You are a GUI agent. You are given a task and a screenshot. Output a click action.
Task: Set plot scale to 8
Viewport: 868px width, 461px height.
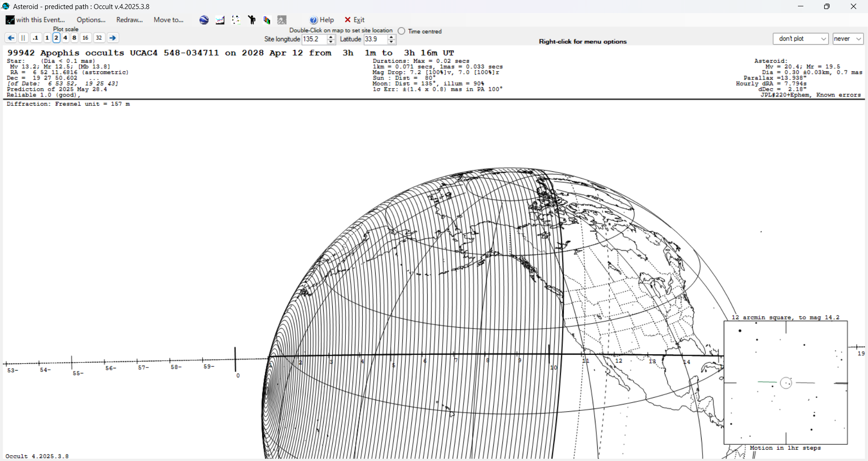coord(74,38)
